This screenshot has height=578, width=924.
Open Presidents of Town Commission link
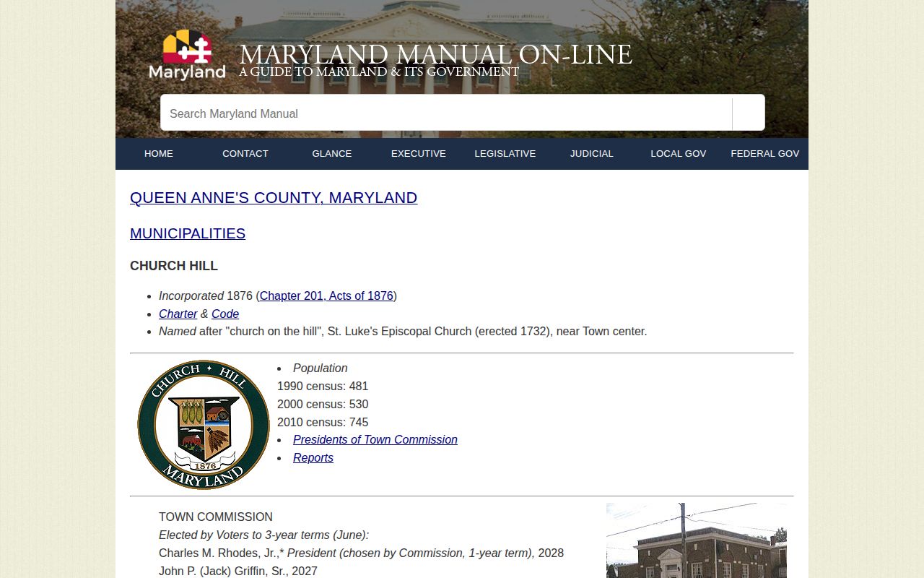(x=375, y=440)
